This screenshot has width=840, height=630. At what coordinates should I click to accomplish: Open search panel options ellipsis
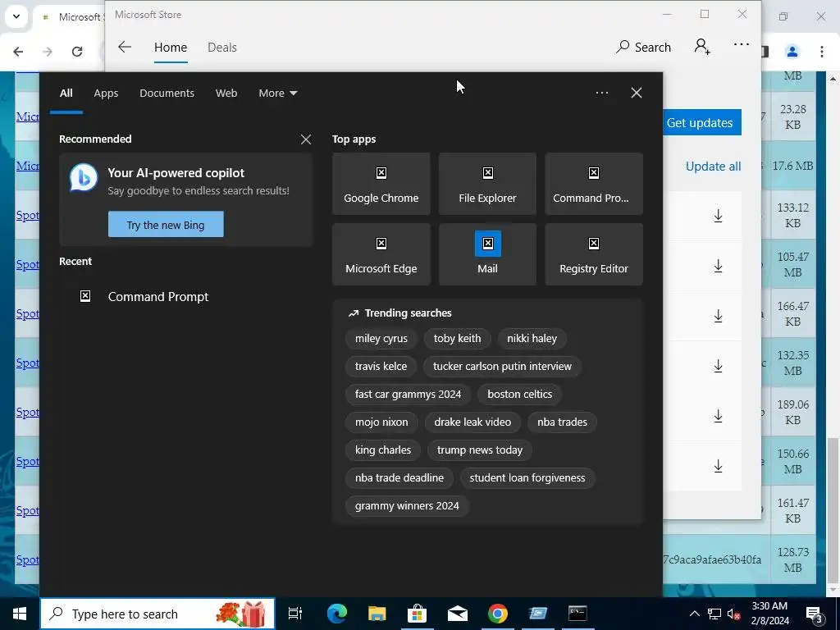(602, 93)
